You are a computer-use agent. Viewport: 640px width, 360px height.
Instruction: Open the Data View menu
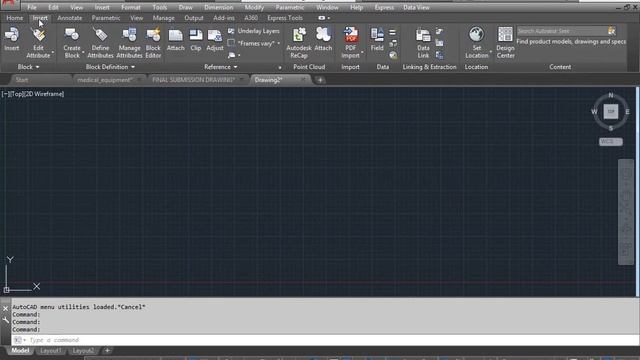[x=416, y=7]
